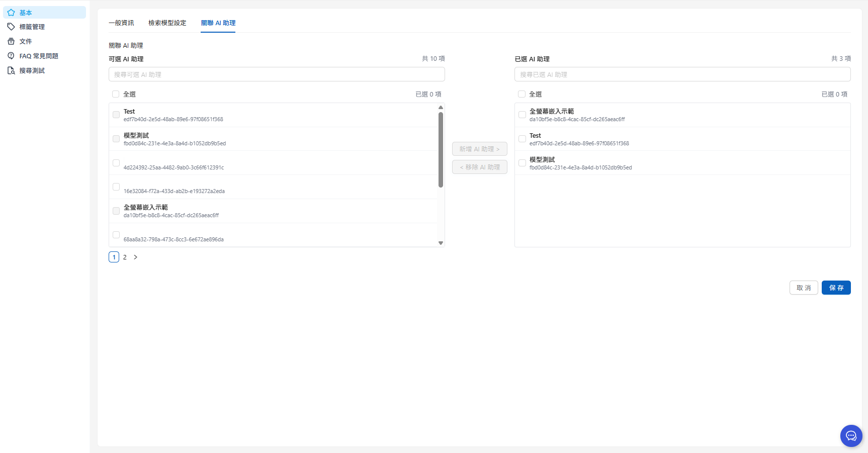The height and width of the screenshot is (453, 868).
Task: Select the Test checkbox in selected assistants list
Action: 522,139
